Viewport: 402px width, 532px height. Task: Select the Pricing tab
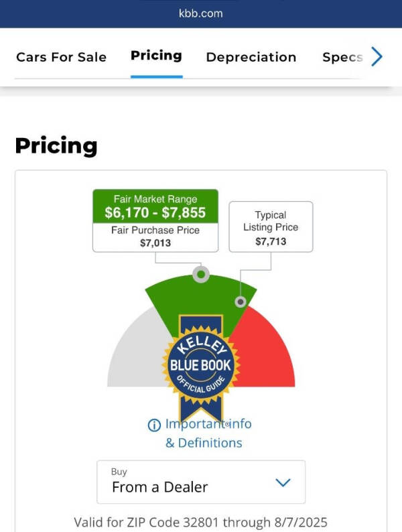156,56
